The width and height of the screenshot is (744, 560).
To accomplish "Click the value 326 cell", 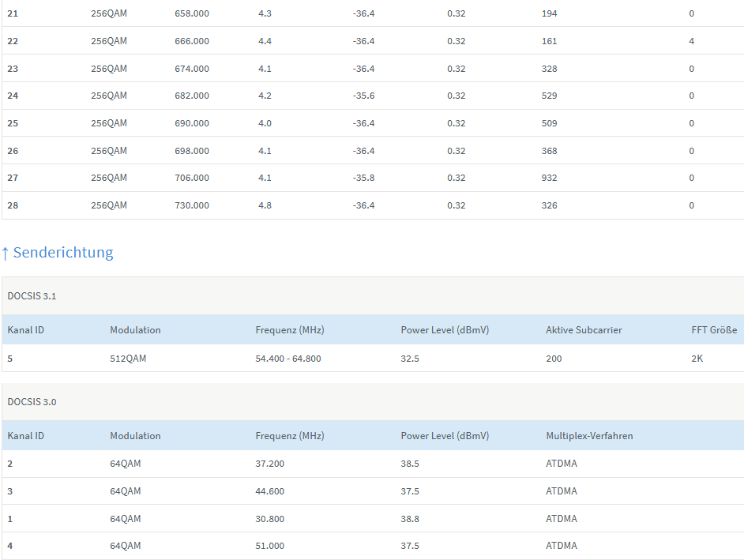I will coord(549,205).
